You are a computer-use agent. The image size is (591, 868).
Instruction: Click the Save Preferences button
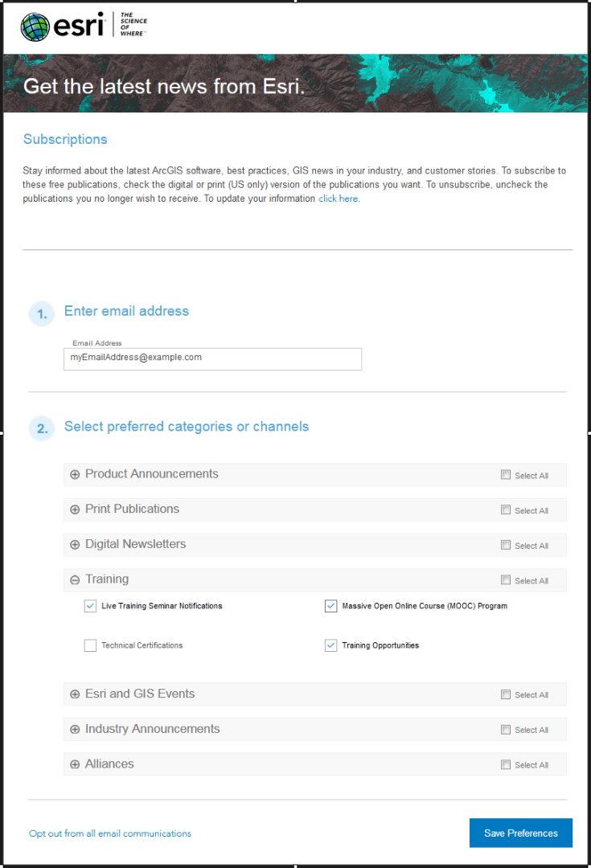tap(521, 833)
